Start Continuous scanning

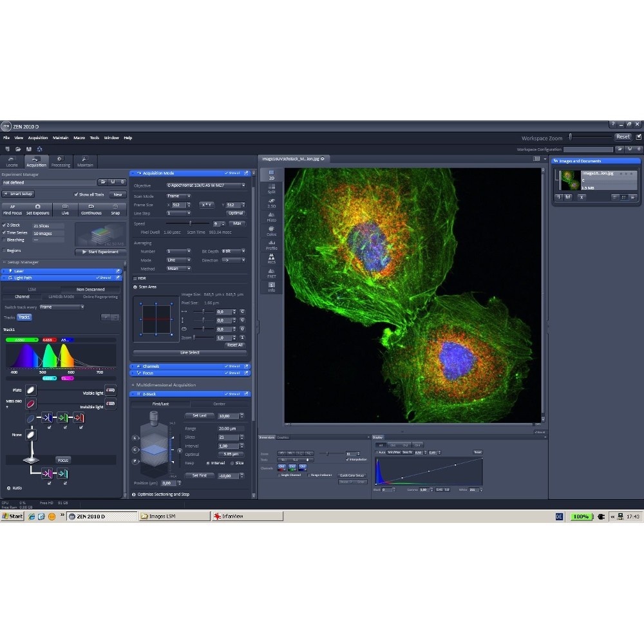pyautogui.click(x=91, y=209)
